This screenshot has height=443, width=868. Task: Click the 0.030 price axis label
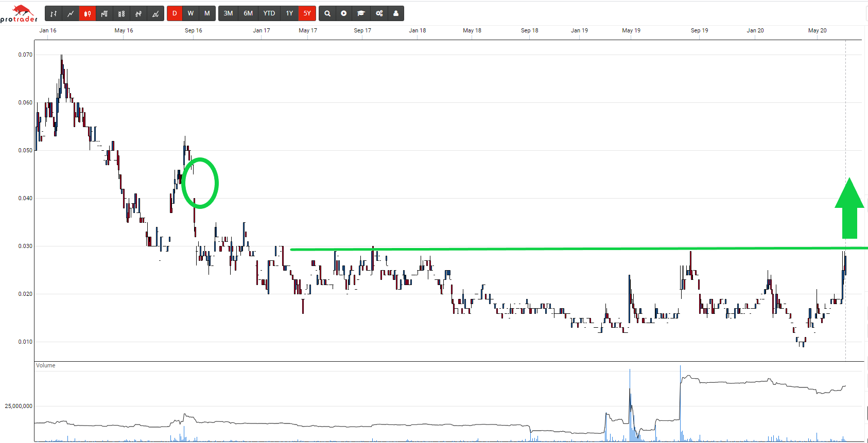tap(25, 246)
